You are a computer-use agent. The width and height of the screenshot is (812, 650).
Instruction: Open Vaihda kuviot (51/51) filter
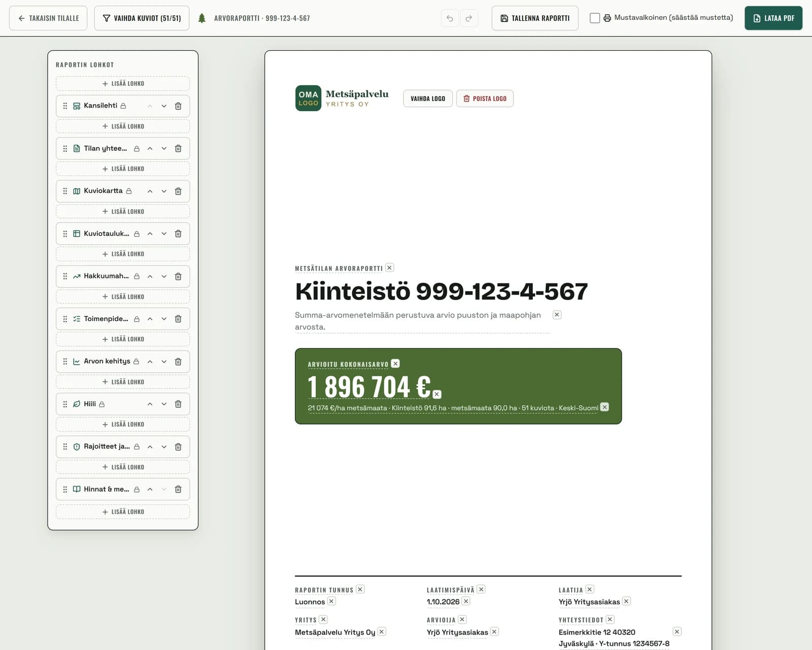(142, 18)
